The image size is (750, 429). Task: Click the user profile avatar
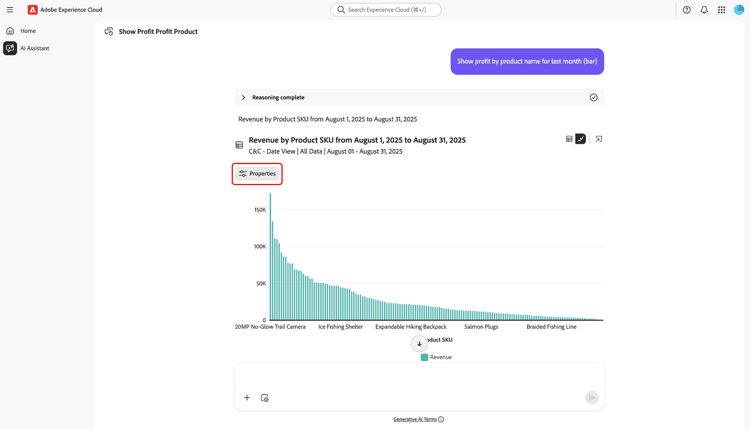(x=739, y=10)
